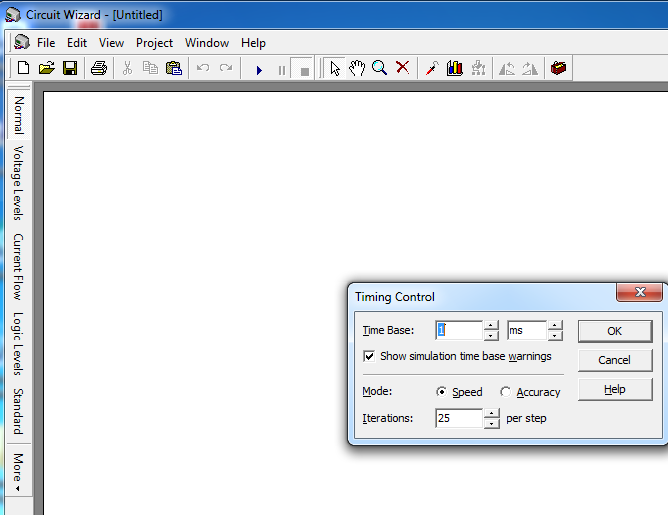The height and width of the screenshot is (515, 668).
Task: Open the Window menu
Action: 207,43
